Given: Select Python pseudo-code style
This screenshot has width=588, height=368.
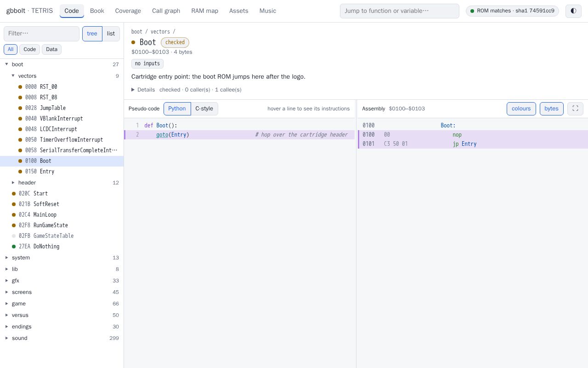Looking at the screenshot, I should [177, 109].
